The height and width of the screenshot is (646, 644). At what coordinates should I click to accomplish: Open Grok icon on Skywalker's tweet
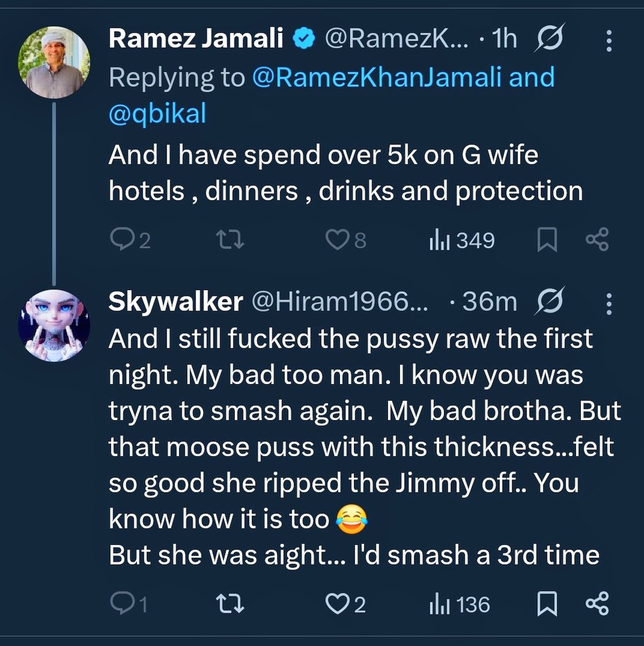pos(549,304)
